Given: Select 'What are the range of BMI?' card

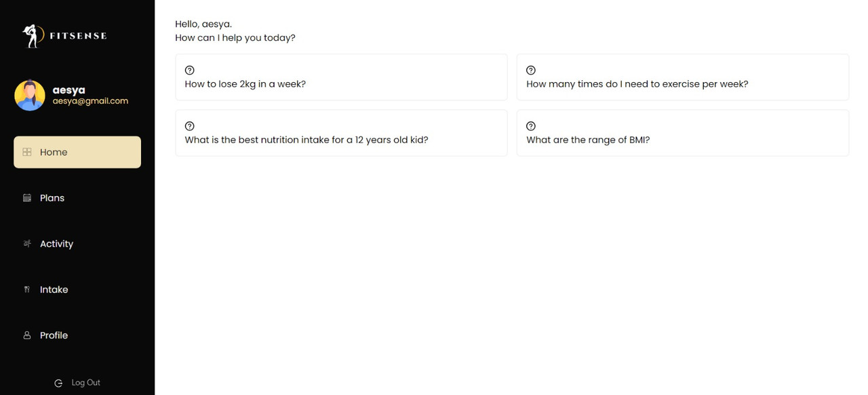Looking at the screenshot, I should [x=683, y=133].
